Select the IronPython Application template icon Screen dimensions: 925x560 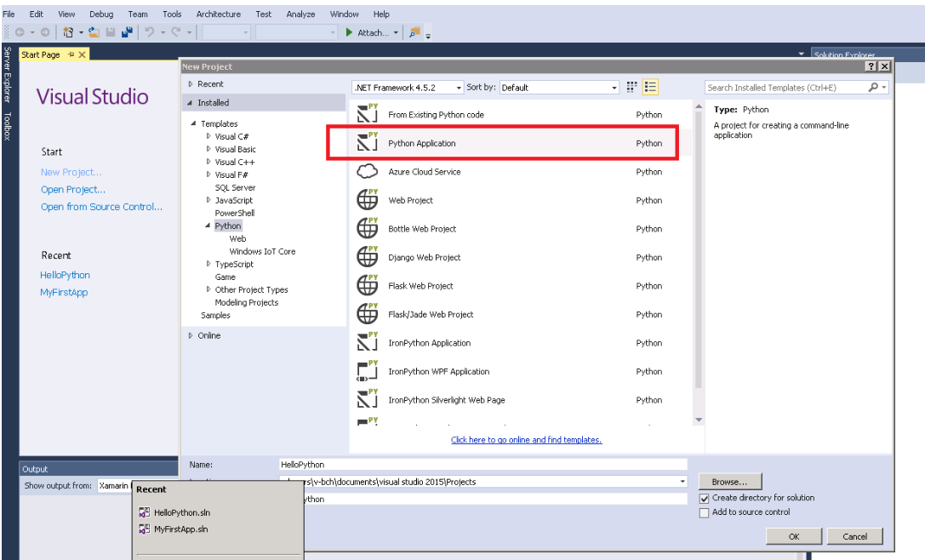[x=367, y=342]
